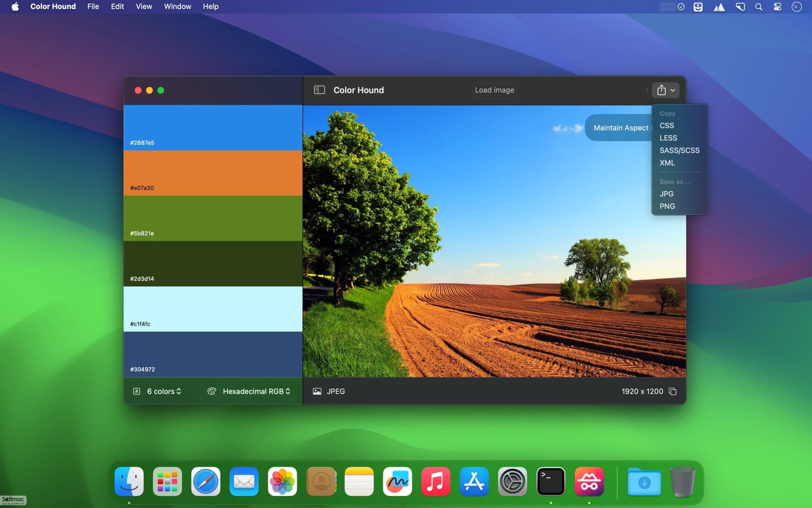
Task: Open the Terminal app in Dock
Action: pyautogui.click(x=551, y=481)
